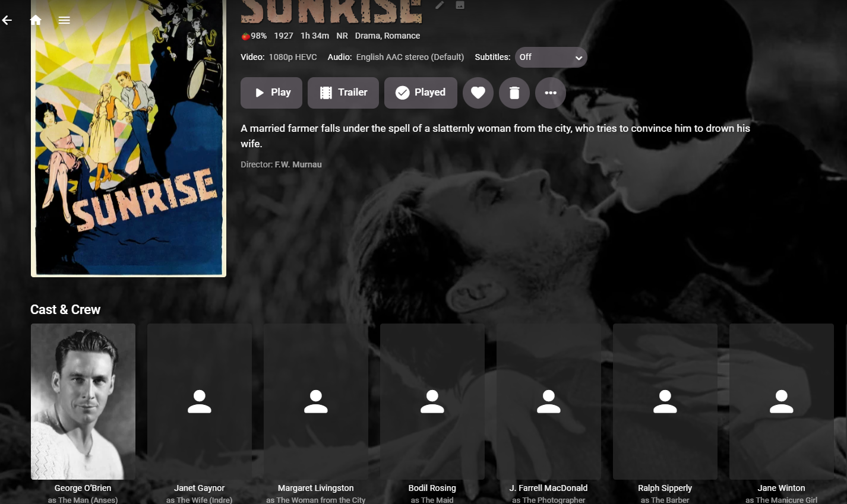Open Margaret Livingston's name link

coord(316,488)
